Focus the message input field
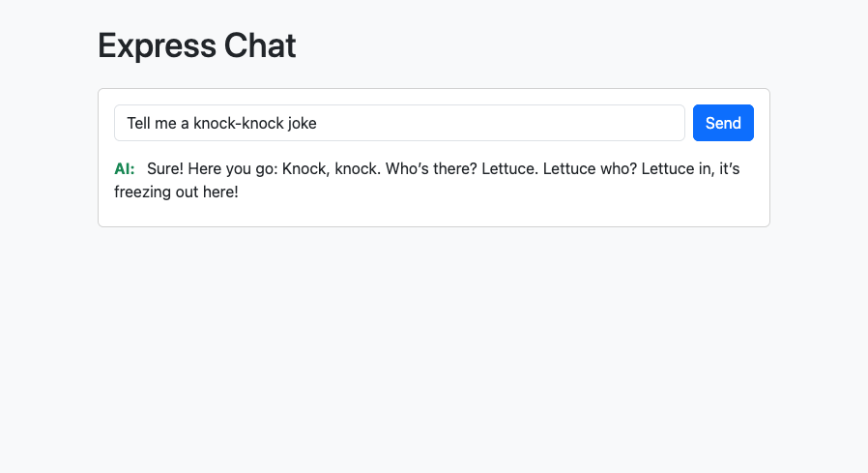This screenshot has height=473, width=868. pos(399,123)
